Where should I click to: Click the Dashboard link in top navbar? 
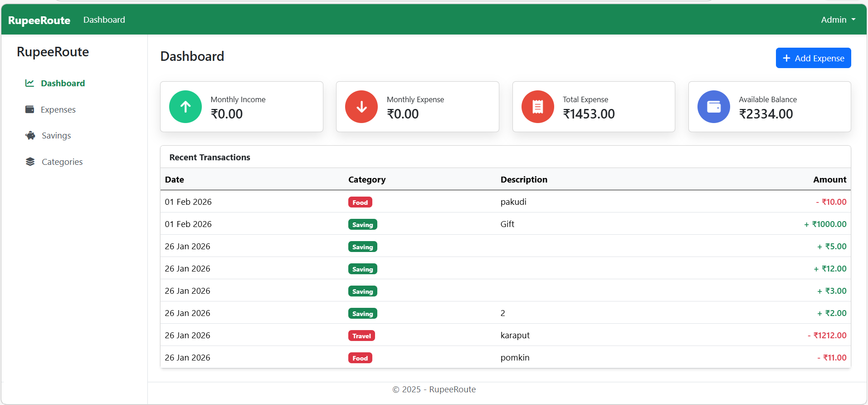(x=104, y=20)
